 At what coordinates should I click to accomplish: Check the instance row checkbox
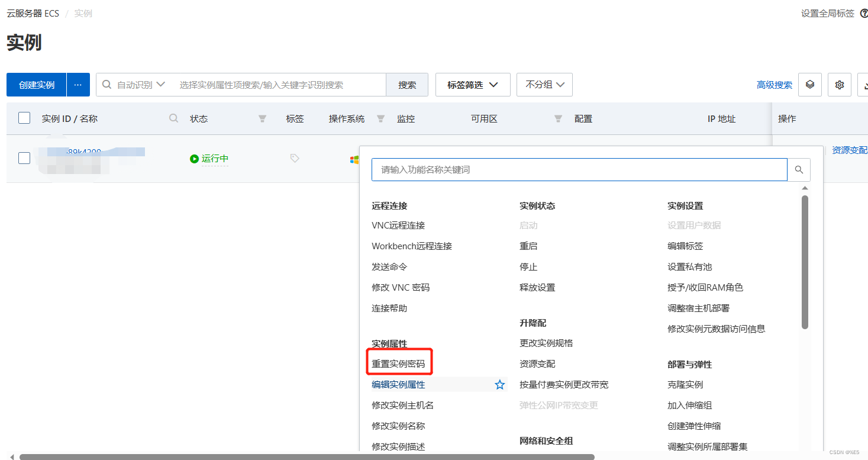pos(24,158)
